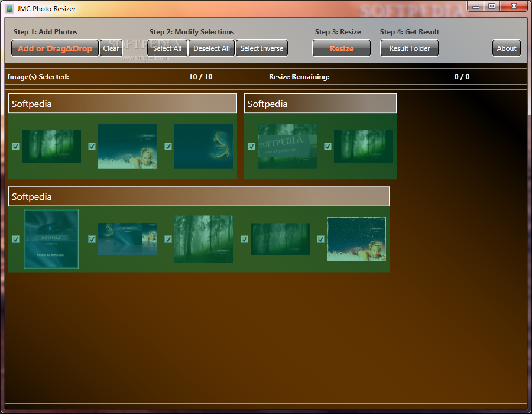The height and width of the screenshot is (414, 532).
Task: Uncheck the tall misty forest photo checkbox
Action: (168, 240)
